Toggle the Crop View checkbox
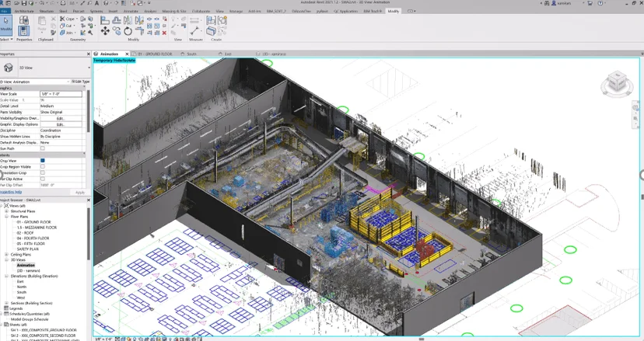Viewport: 644px width, 341px height. [42, 161]
